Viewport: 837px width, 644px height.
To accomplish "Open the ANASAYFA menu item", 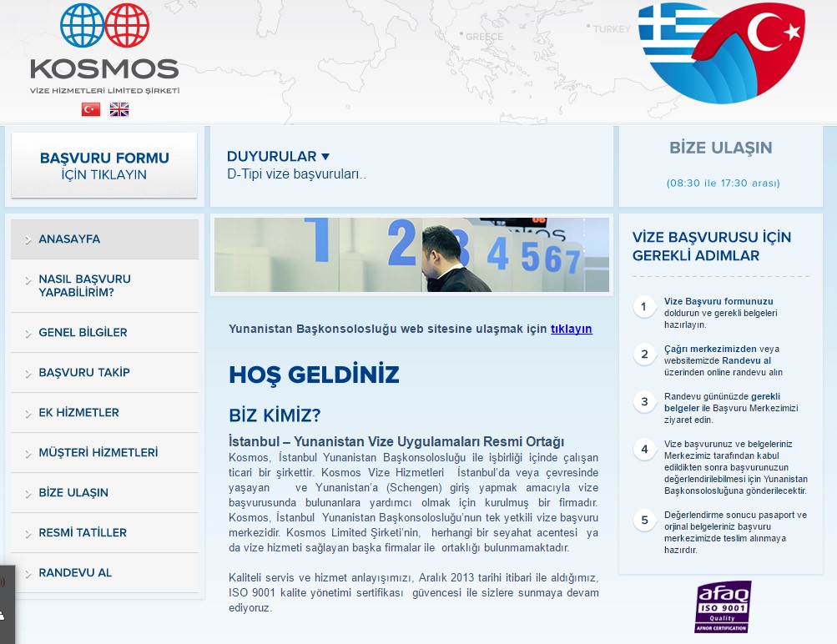I will (x=104, y=239).
